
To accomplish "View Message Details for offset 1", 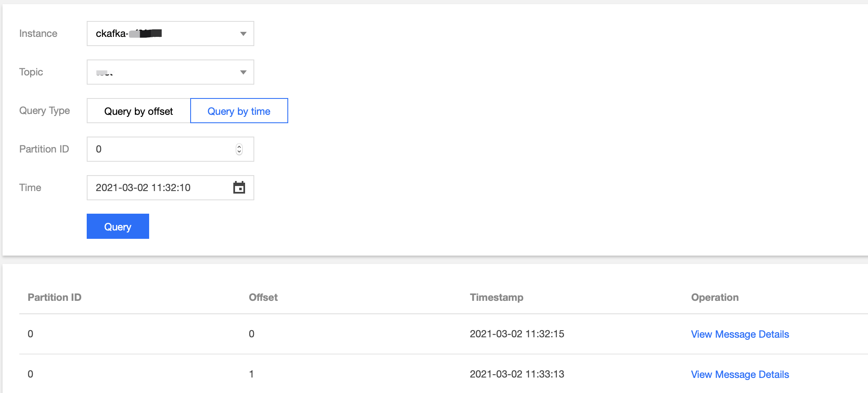I will pyautogui.click(x=740, y=375).
